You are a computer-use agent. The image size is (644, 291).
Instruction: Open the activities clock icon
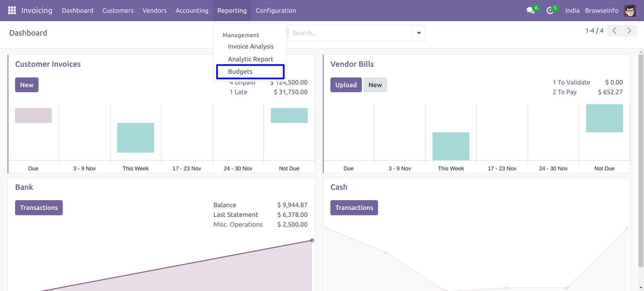coord(550,10)
